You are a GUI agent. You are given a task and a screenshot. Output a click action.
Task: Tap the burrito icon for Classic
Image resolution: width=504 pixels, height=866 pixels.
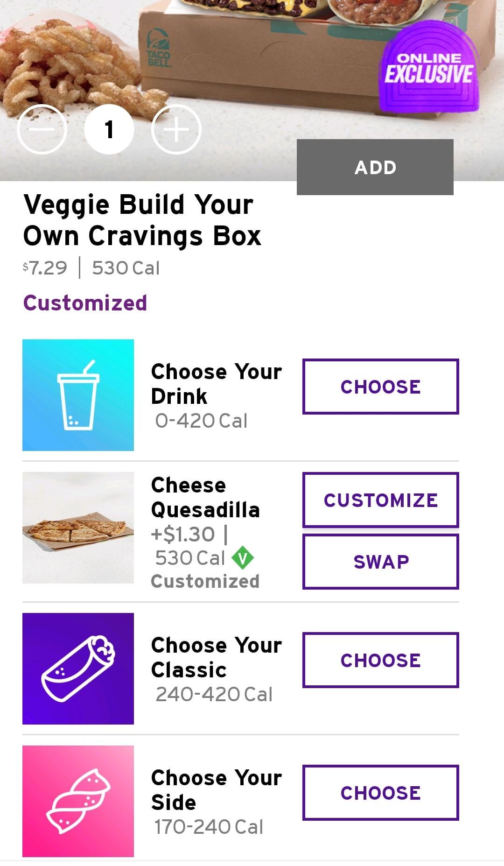coord(78,669)
